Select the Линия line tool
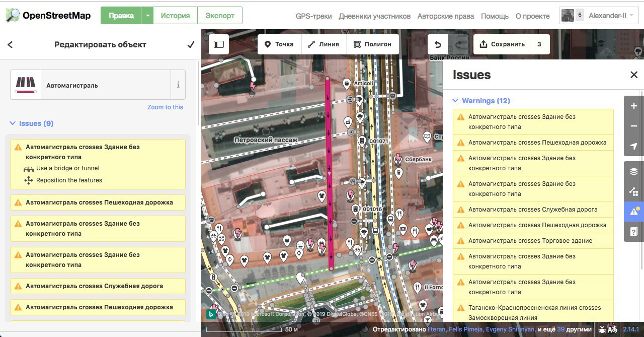Image resolution: width=644 pixels, height=337 pixels. [x=324, y=44]
